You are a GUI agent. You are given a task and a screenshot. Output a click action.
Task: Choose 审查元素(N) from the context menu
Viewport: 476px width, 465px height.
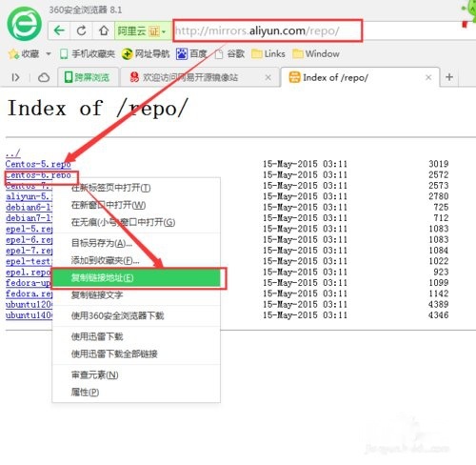click(x=136, y=375)
